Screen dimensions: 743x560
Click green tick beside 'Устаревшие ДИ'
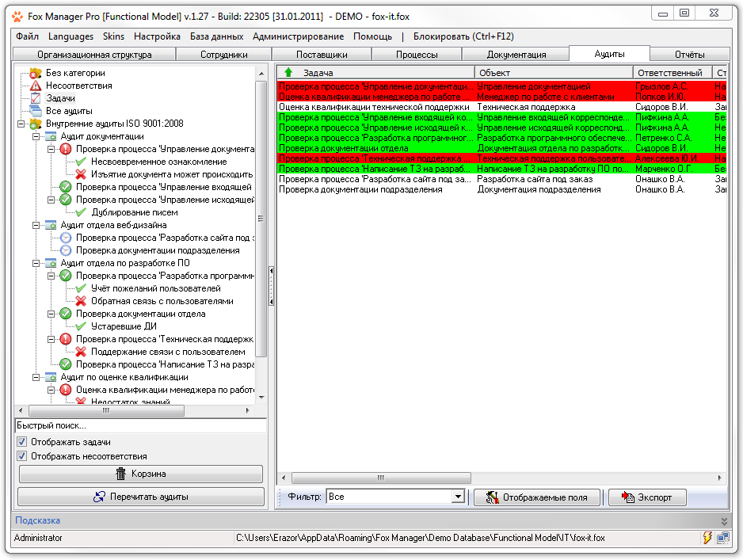click(81, 326)
